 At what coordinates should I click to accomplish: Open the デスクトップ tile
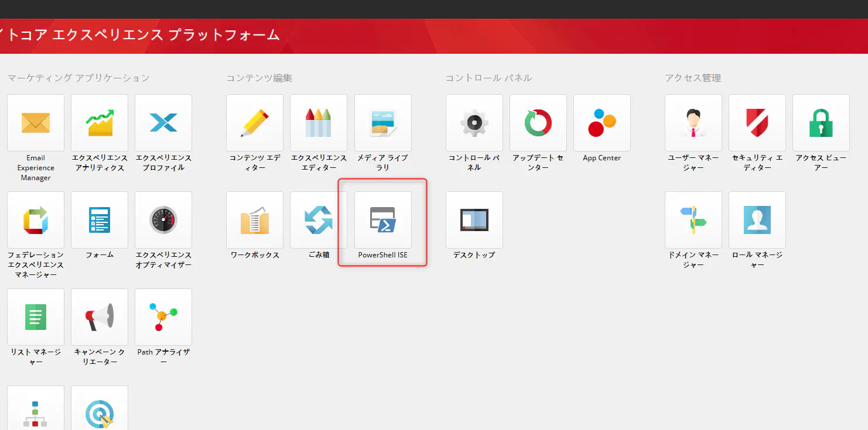[474, 220]
